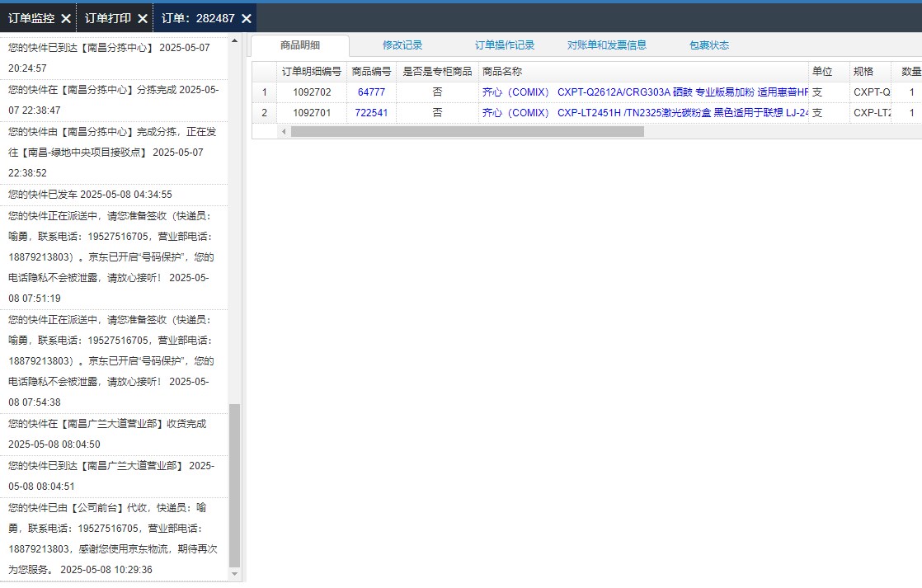Click the table's left horizontal scroll arrow
The image size is (922, 588).
[x=284, y=132]
